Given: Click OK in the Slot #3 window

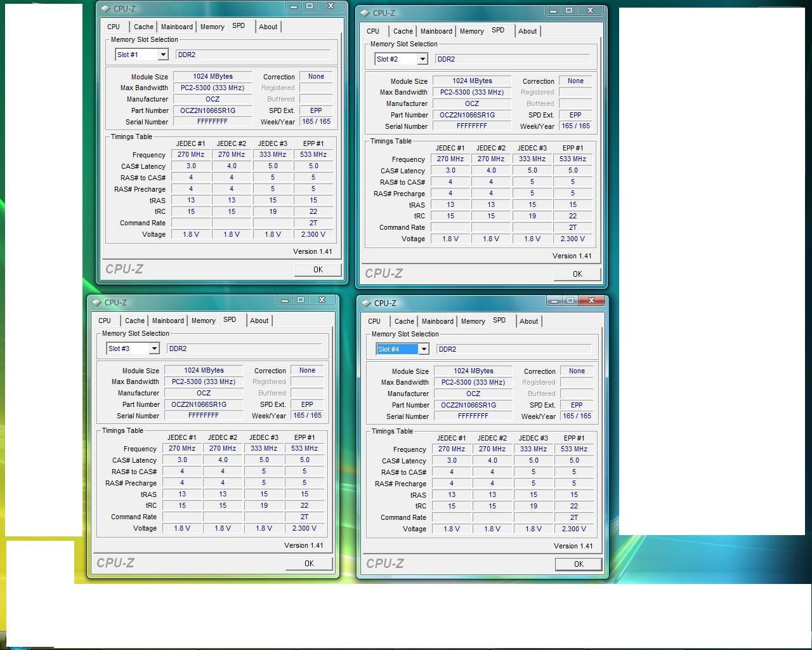Looking at the screenshot, I should (309, 564).
